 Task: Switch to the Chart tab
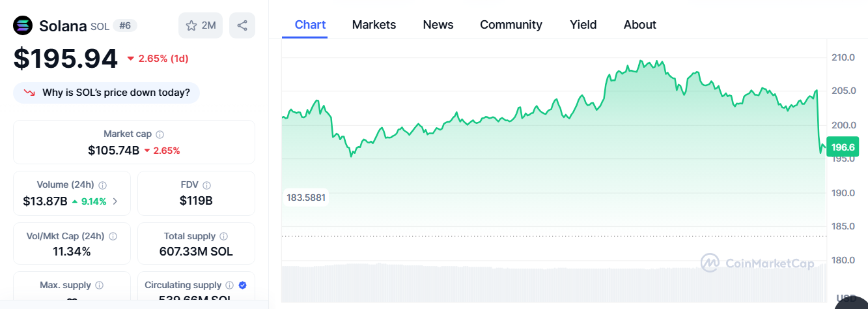pos(310,25)
